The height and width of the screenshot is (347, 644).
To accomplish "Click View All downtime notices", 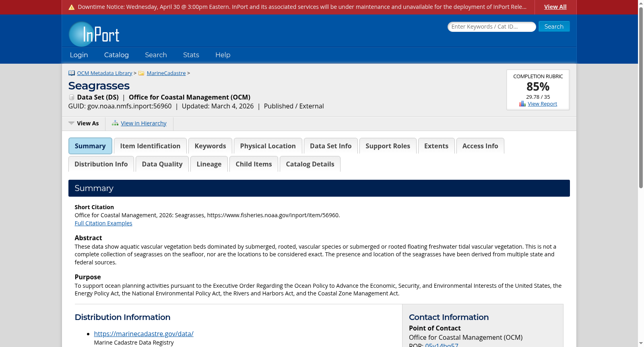I will [555, 7].
